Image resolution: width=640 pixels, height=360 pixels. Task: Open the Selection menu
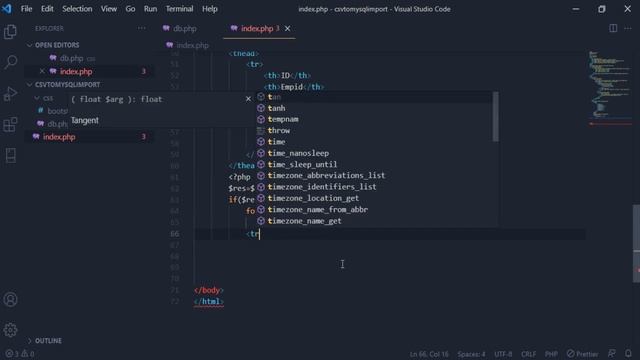[77, 9]
